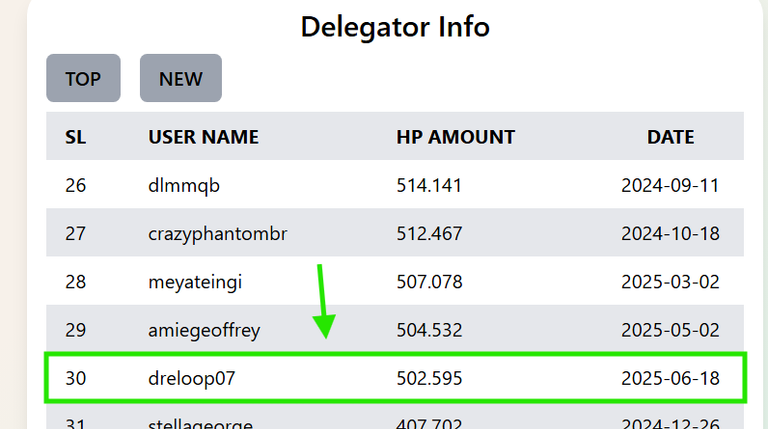Select username crazyphantombr

click(217, 234)
